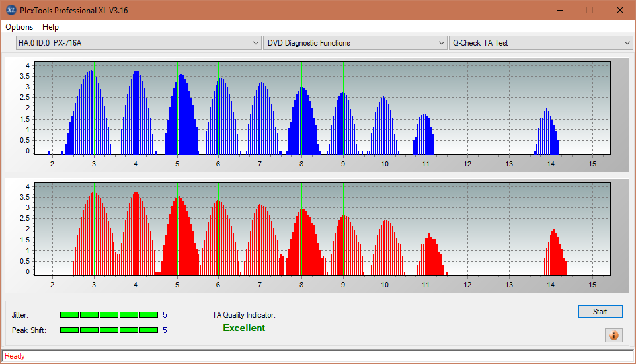Image resolution: width=636 pixels, height=364 pixels.
Task: Minimize the PlexTools window
Action: pyautogui.click(x=559, y=10)
